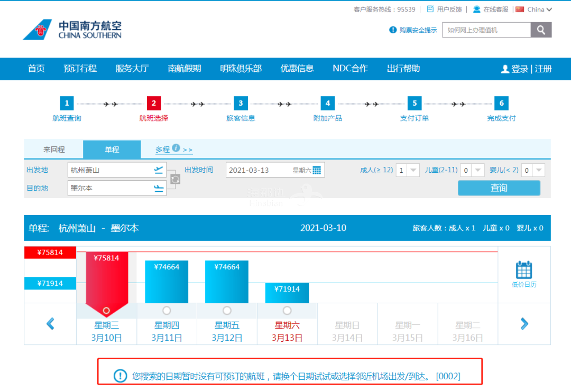Click the 登录 login link
Viewport: 571px width, 392px height.
point(519,69)
